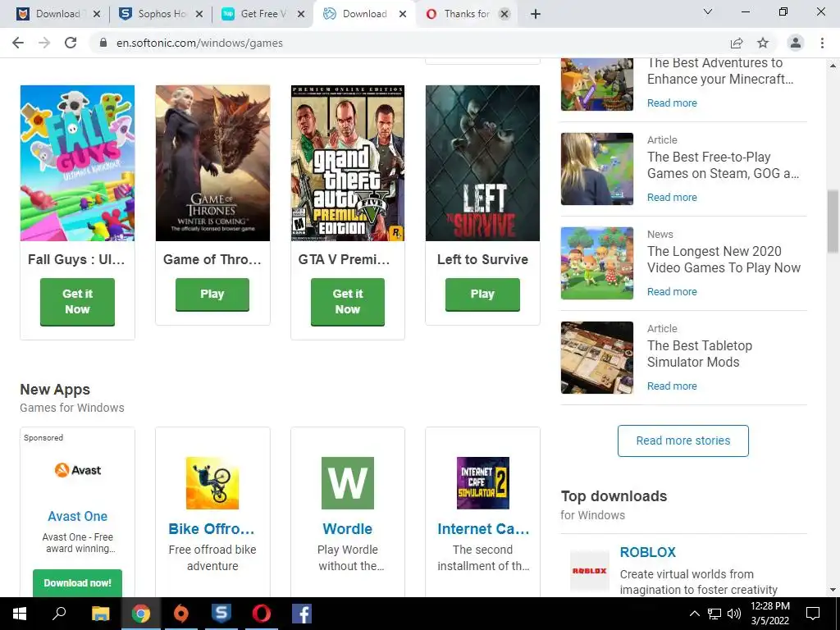Viewport: 840px width, 630px height.
Task: Open the Avast One link
Action: pos(78,516)
